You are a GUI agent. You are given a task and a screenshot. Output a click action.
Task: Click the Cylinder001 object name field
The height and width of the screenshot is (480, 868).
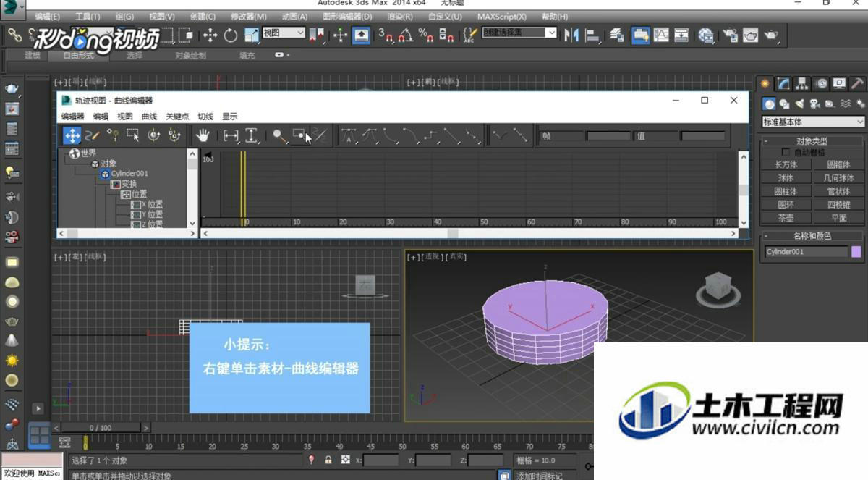tap(806, 252)
